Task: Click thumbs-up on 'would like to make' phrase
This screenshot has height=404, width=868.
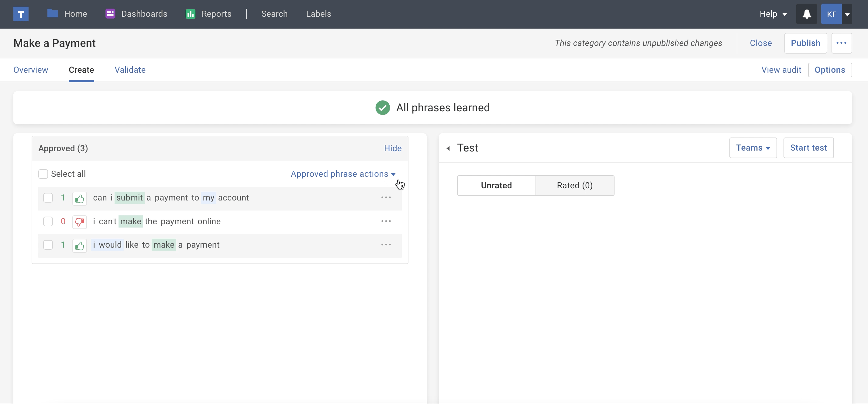Action: point(80,246)
